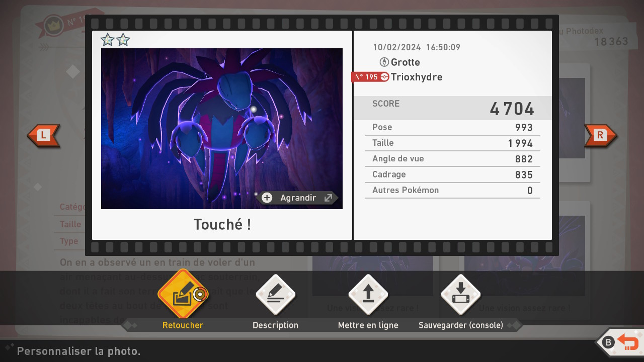The image size is (644, 362).
Task: Click the N° 195 red badge
Action: 366,77
